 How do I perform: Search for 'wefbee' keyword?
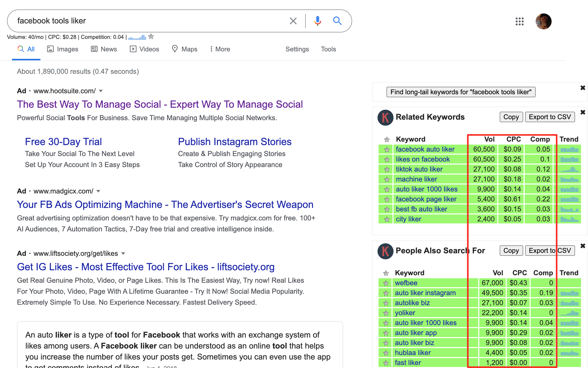[406, 283]
